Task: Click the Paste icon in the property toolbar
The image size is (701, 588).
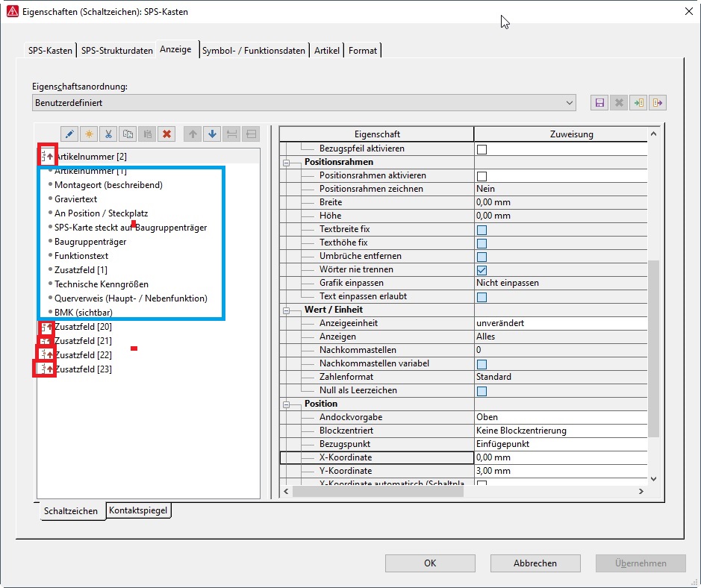Action: pos(147,134)
